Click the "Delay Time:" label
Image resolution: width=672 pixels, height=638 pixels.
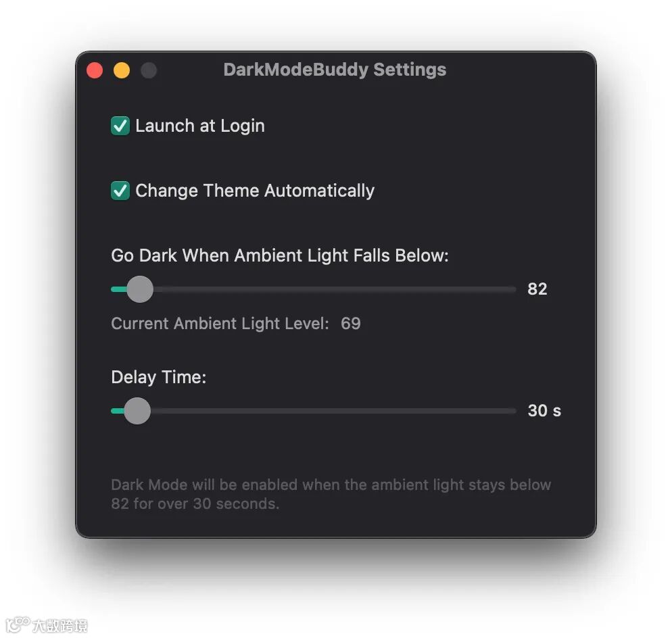coord(159,378)
